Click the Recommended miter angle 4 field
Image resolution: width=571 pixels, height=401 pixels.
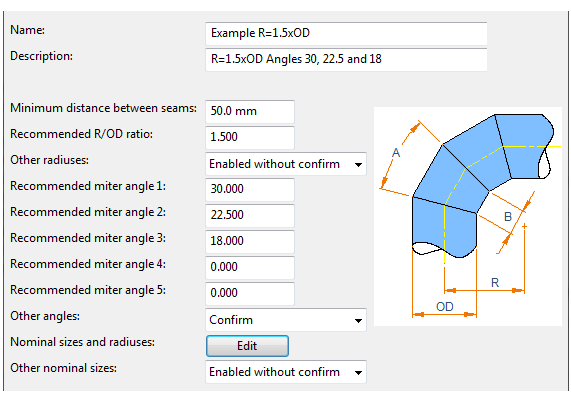[250, 267]
